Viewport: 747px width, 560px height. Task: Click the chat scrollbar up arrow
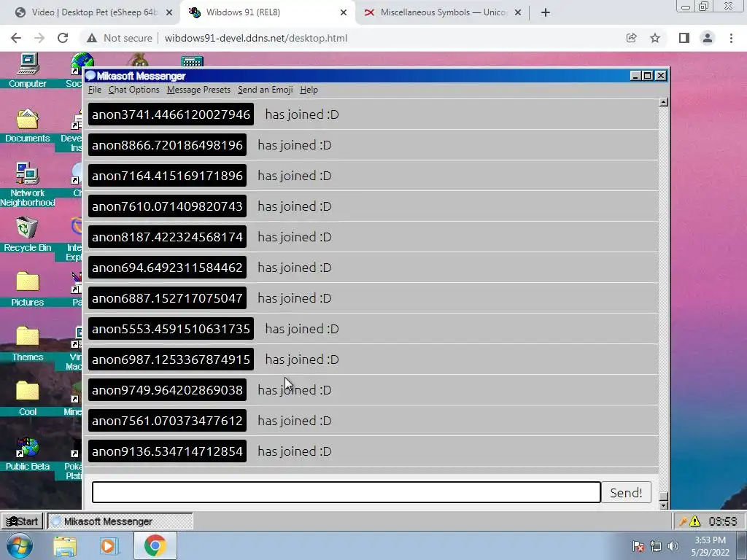tap(663, 102)
